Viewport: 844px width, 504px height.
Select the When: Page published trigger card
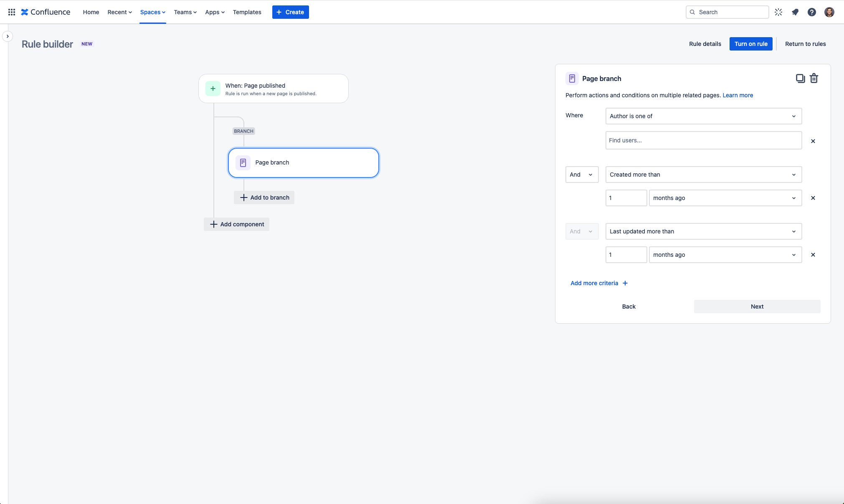point(274,89)
